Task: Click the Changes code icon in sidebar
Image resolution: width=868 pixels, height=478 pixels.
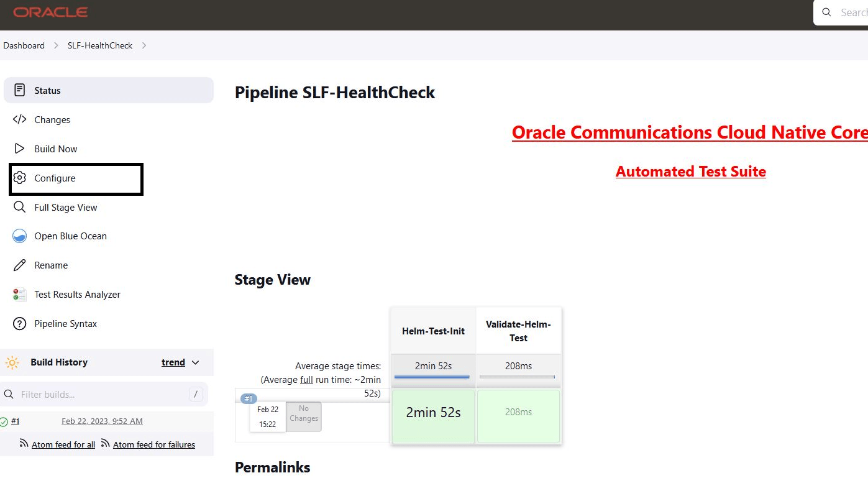Action: click(19, 119)
